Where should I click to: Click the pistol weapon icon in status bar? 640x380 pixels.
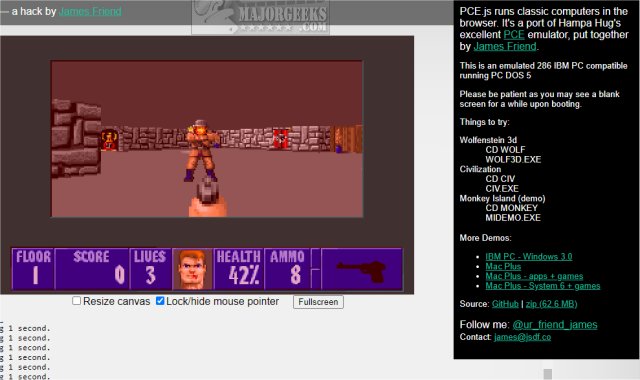pyautogui.click(x=361, y=271)
